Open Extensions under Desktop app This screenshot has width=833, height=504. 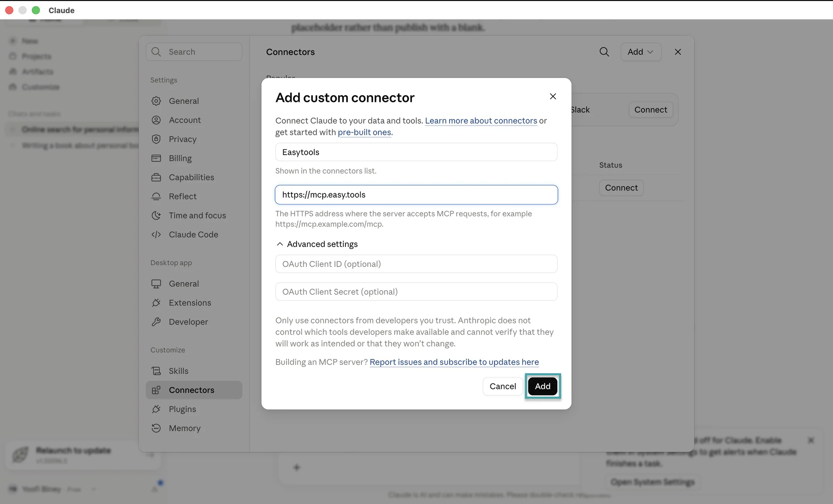coord(194,303)
